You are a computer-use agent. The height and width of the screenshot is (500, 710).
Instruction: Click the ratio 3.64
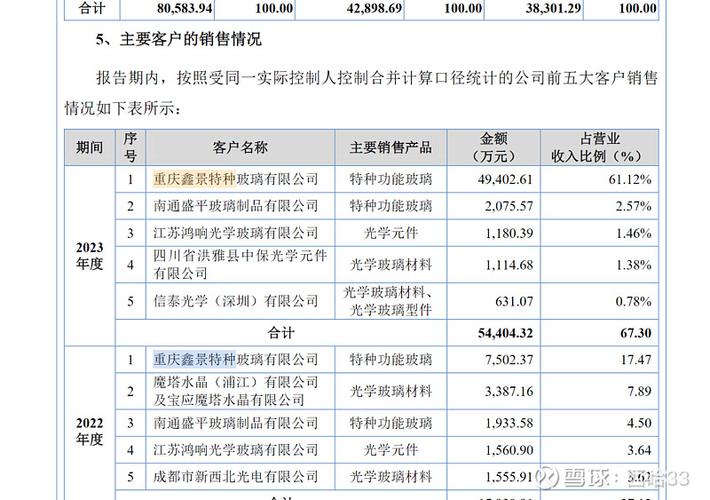(x=639, y=450)
